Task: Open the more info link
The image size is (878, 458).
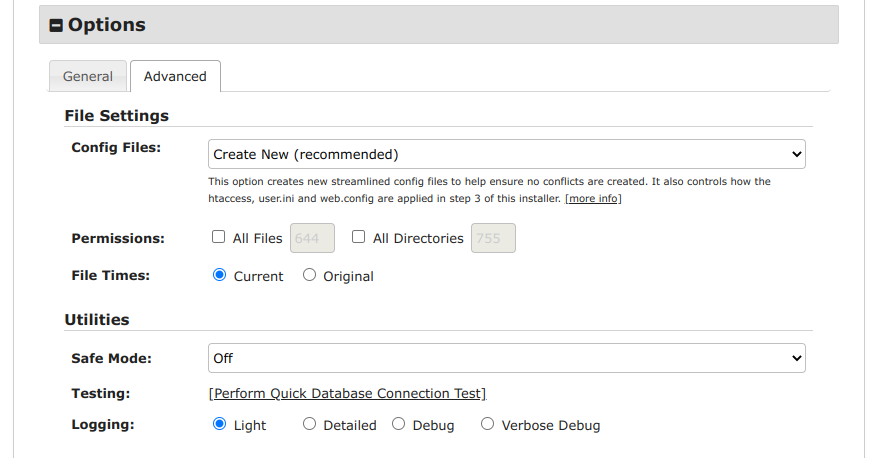Action: [x=593, y=198]
